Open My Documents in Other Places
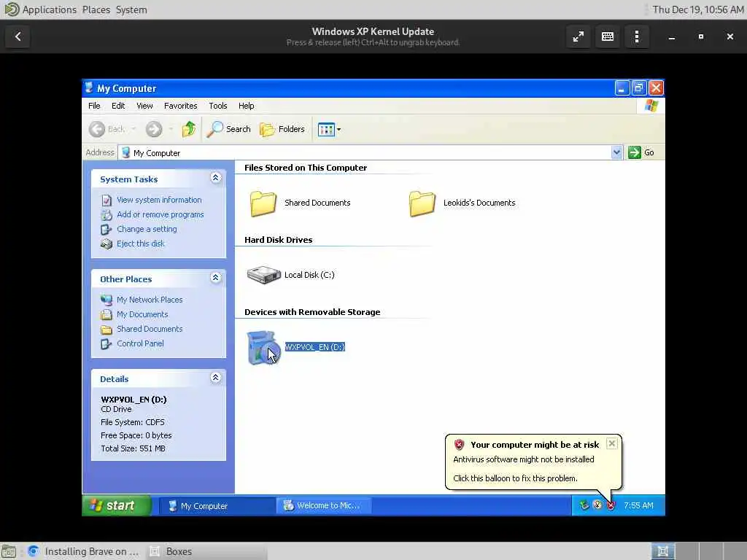The image size is (747, 560). tap(142, 315)
